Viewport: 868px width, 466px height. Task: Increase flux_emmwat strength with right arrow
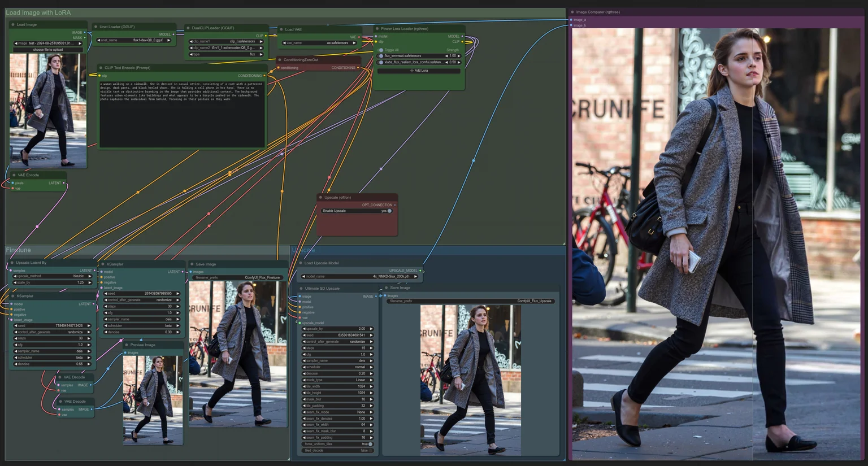(459, 56)
